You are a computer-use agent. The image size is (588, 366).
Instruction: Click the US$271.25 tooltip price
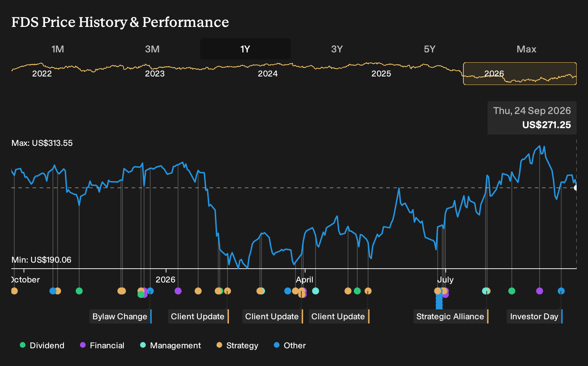(x=547, y=125)
